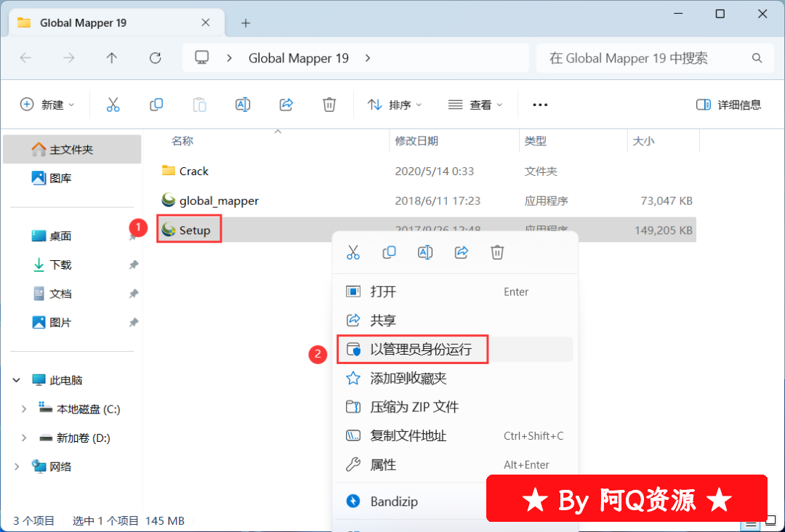
Task: Click the Delete icon in the context menu
Action: [497, 252]
